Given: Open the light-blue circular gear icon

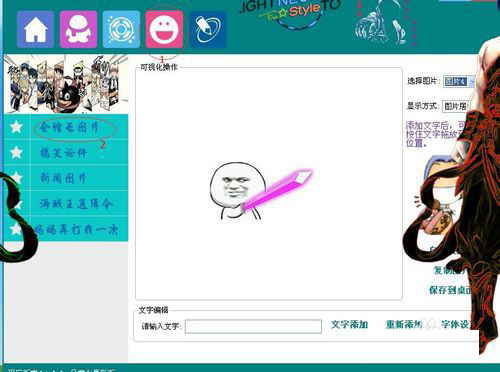Looking at the screenshot, I should 121,29.
